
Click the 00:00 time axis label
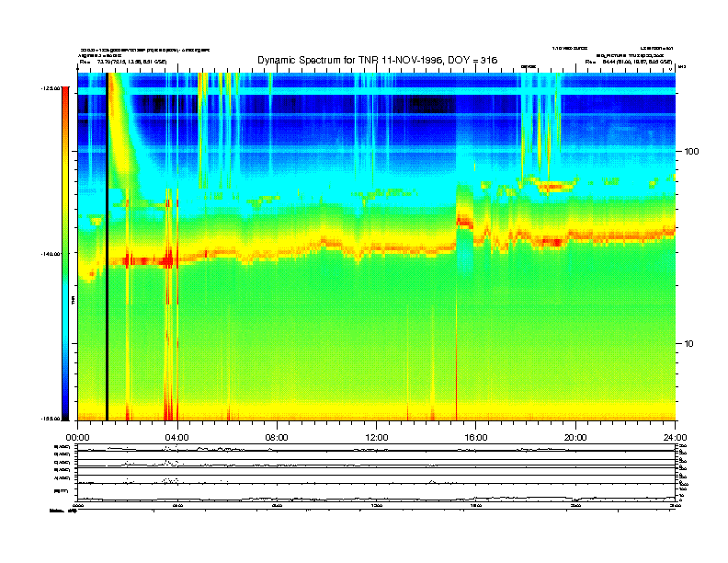coord(77,437)
